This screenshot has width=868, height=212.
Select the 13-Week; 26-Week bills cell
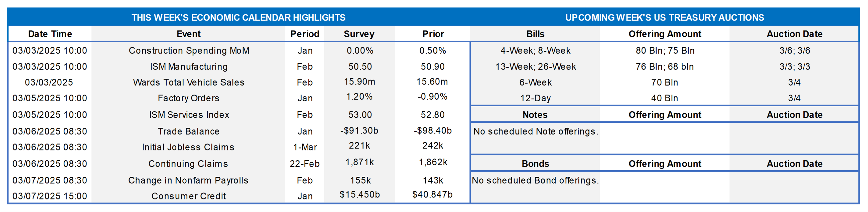(535, 66)
